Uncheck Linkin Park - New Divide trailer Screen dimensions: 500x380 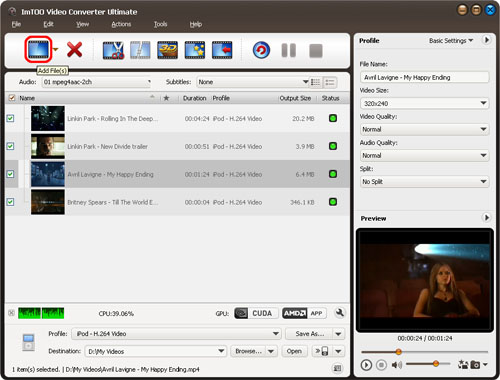[x=10, y=146]
